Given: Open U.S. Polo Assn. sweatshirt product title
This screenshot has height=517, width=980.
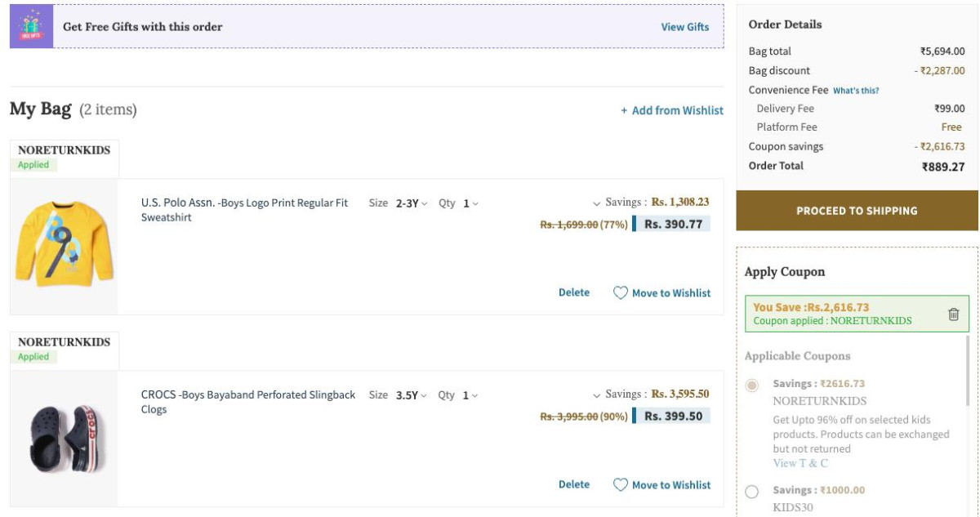Looking at the screenshot, I should (244, 210).
